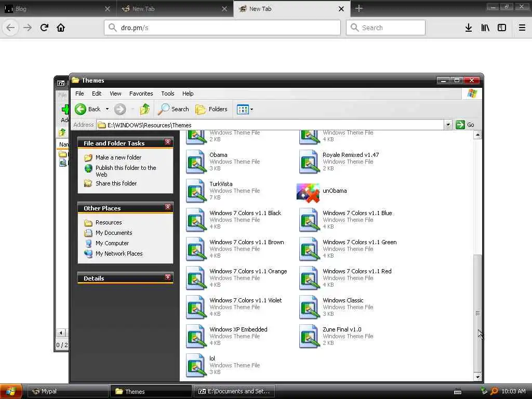Screen dimensions: 532x399
Task: Switch to Mypal on the taskbar
Action: click(67, 391)
